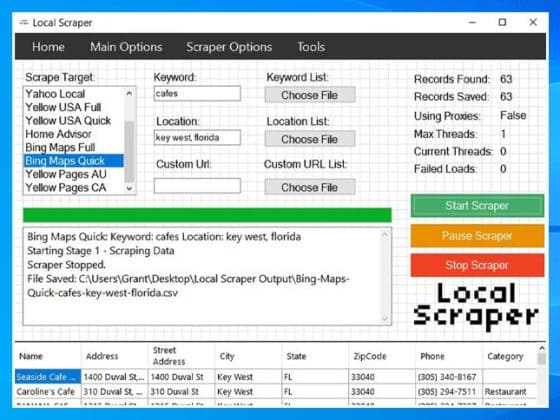
Task: Close the Local Scraper window
Action: pyautogui.click(x=533, y=22)
